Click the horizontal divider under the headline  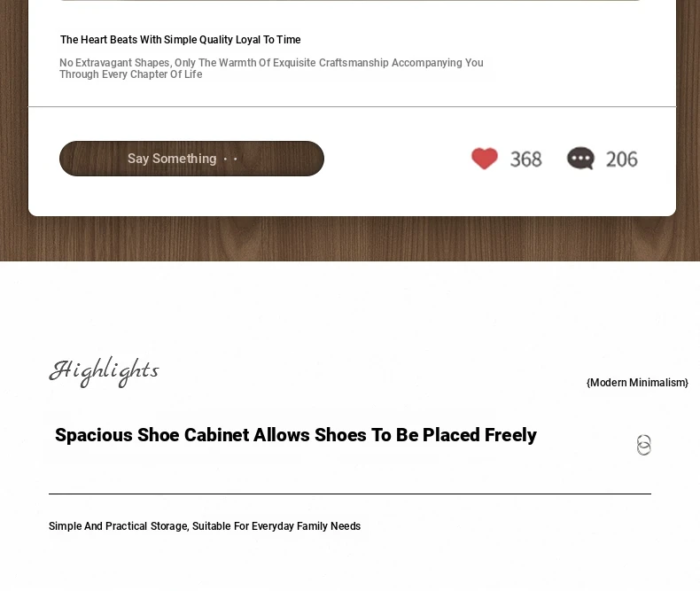[x=350, y=494]
